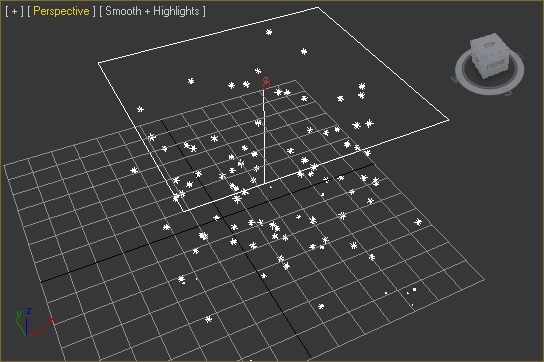Viewport: 544px width, 362px height.
Task: Click the green Y axis label
Action: (18, 314)
